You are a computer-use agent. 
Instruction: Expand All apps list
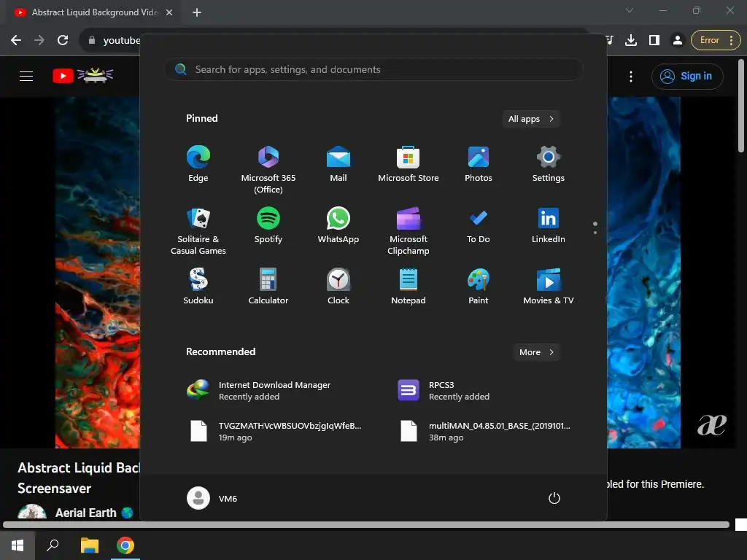(x=531, y=119)
